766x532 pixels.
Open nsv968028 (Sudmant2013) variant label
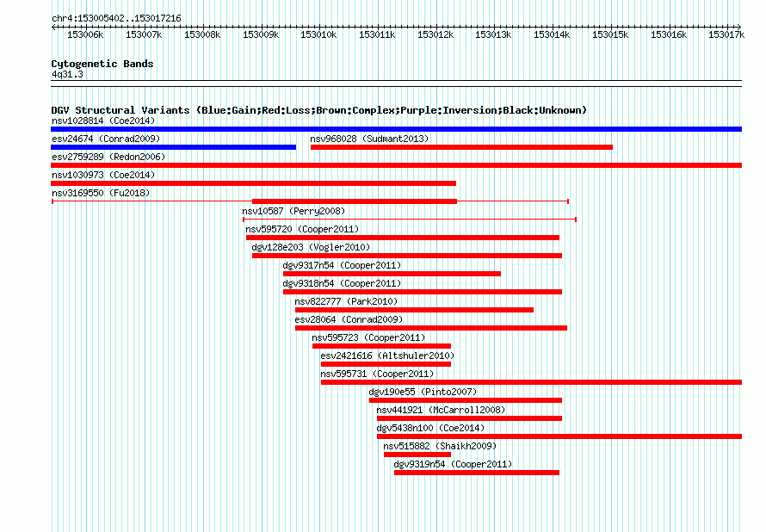(x=369, y=139)
